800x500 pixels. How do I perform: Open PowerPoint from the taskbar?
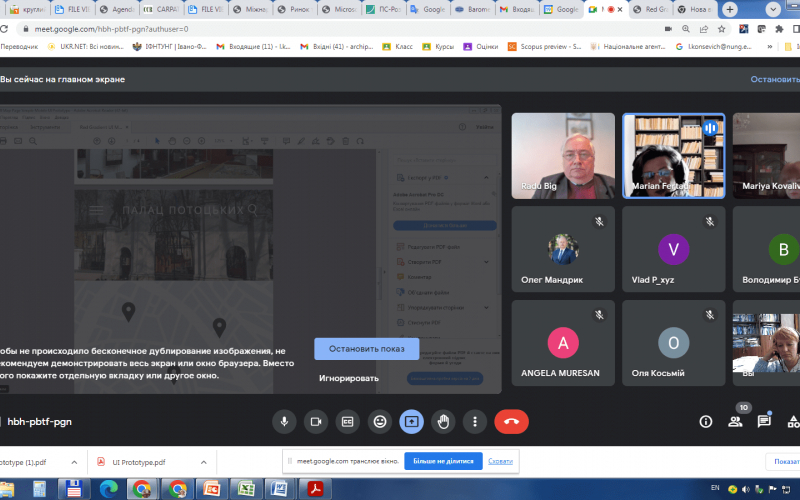pyautogui.click(x=211, y=489)
